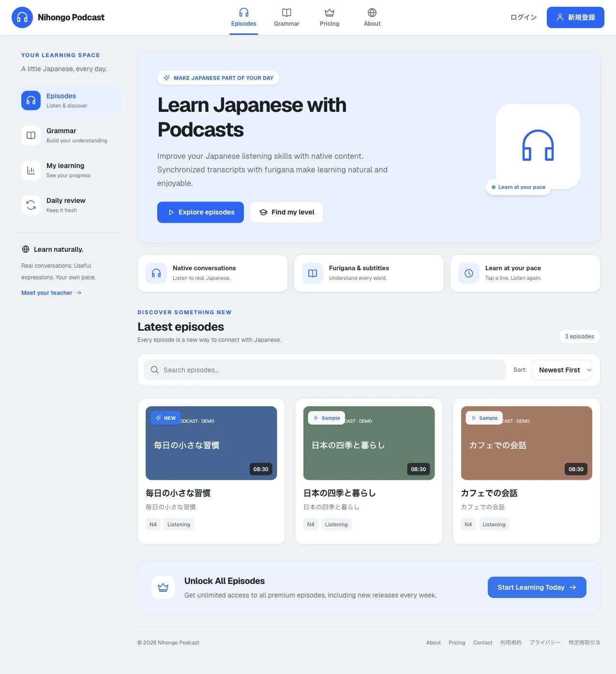Click 08:30 duration on 毎日の小さな習慣 thumbnail
Viewport: 616px width, 674px height.
point(261,469)
